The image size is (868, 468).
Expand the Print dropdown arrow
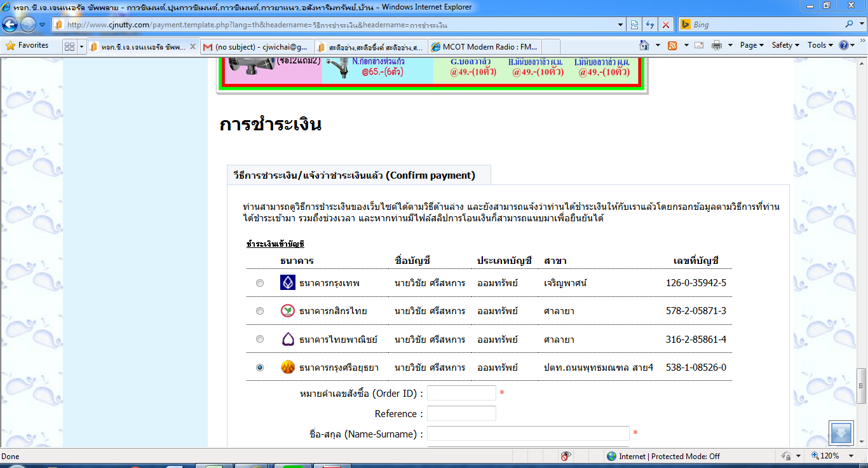pyautogui.click(x=730, y=45)
